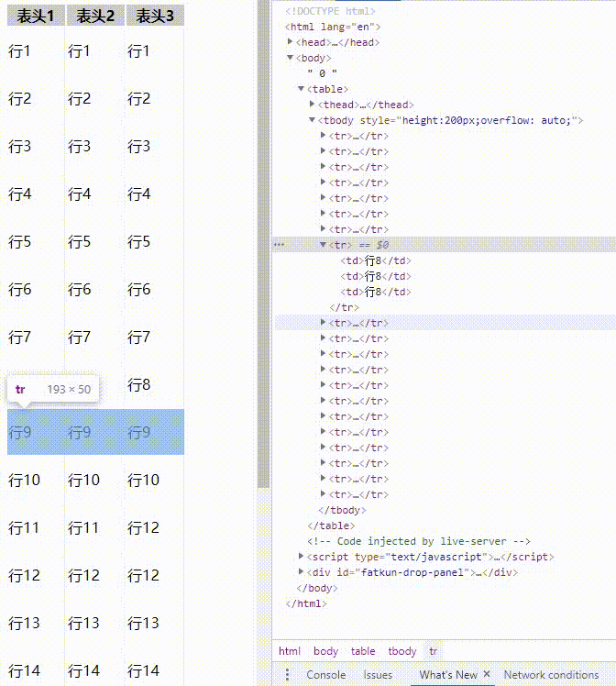The width and height of the screenshot is (616, 686).
Task: Expand the fatkun-drop-panel div node
Action: click(x=301, y=571)
